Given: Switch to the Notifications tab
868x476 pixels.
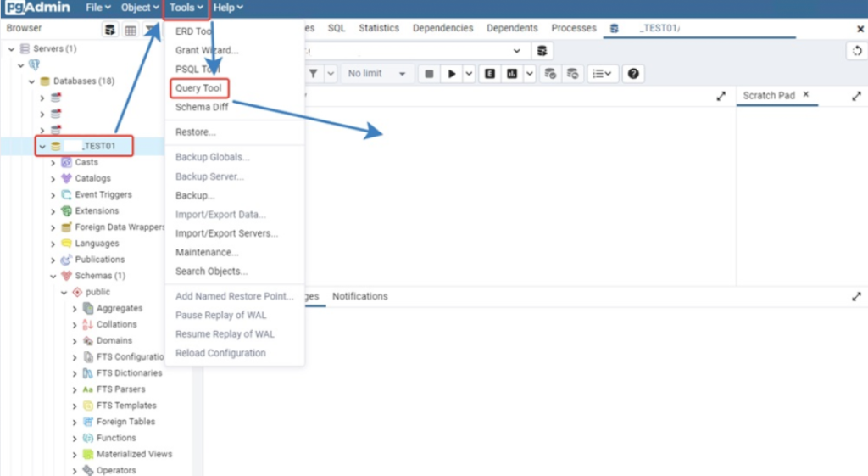Looking at the screenshot, I should click(359, 296).
